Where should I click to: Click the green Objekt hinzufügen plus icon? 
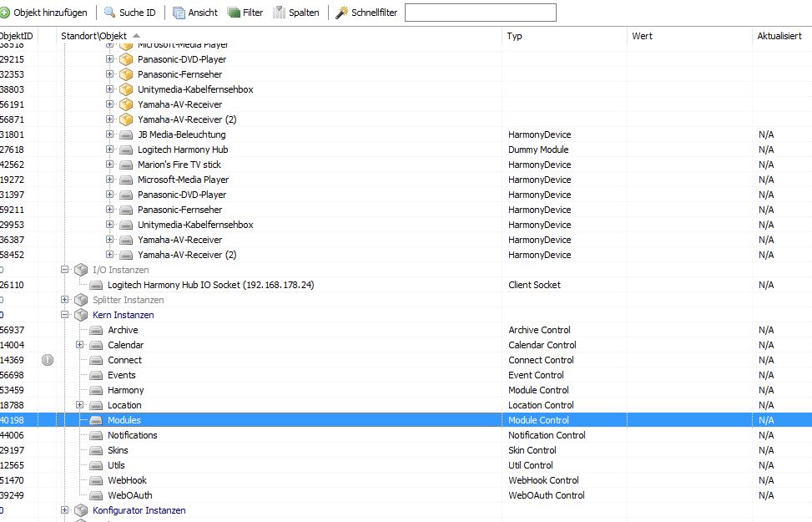[x=5, y=13]
